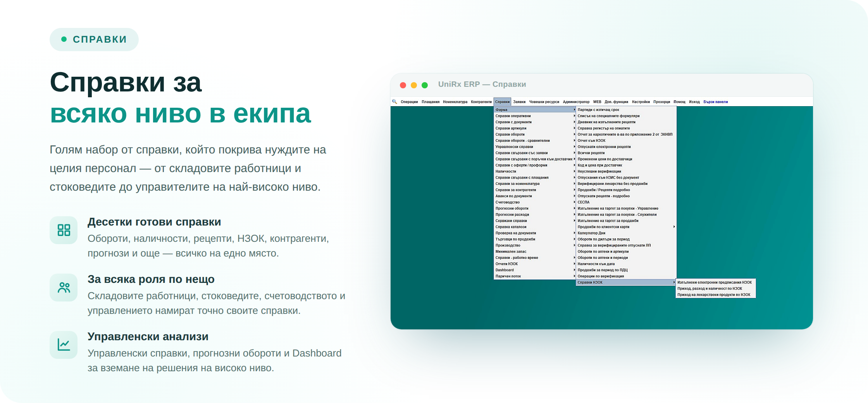Click the СПРАВКИ section badge
Viewport: 868px width, 403px height.
94,39
